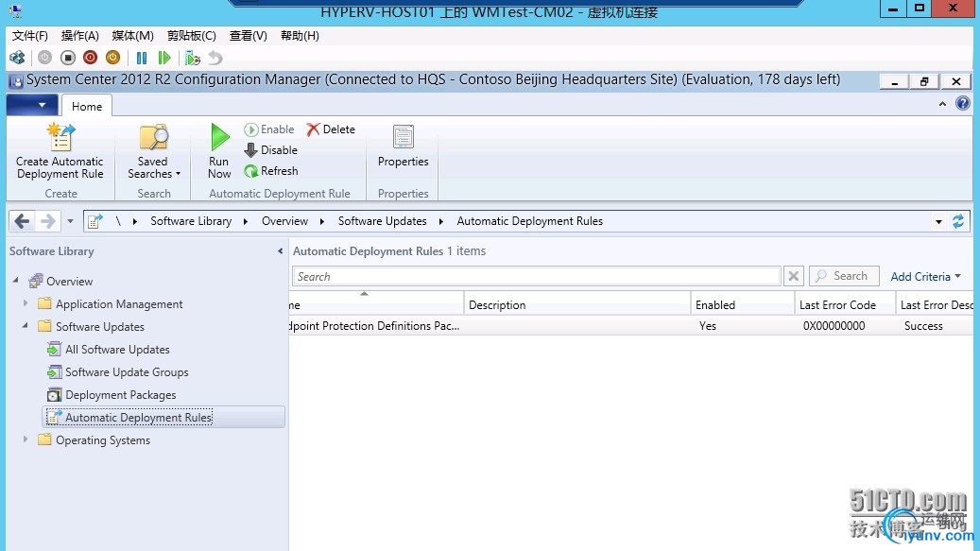Click Overview in the breadcrumb
Viewport: 980px width, 551px height.
(x=285, y=221)
